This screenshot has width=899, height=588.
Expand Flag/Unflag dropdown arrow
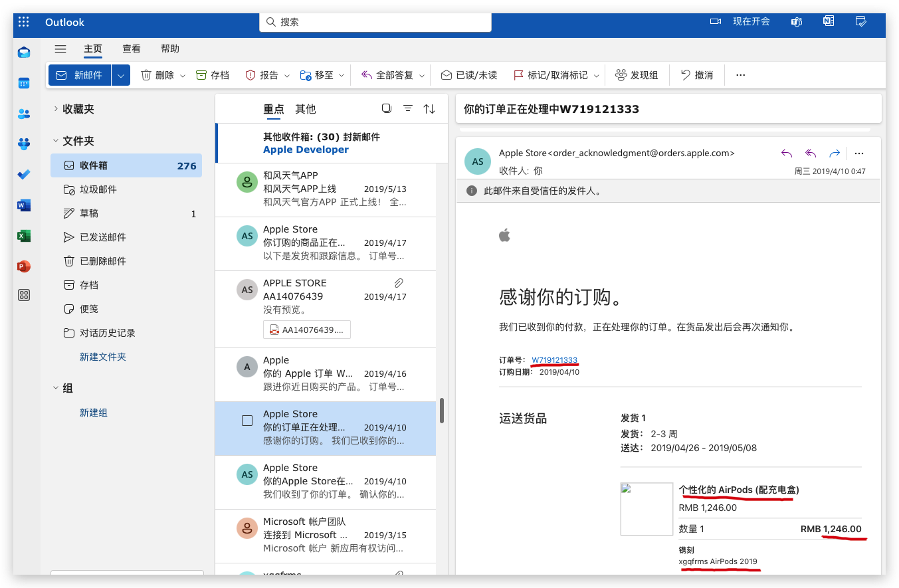(x=596, y=76)
